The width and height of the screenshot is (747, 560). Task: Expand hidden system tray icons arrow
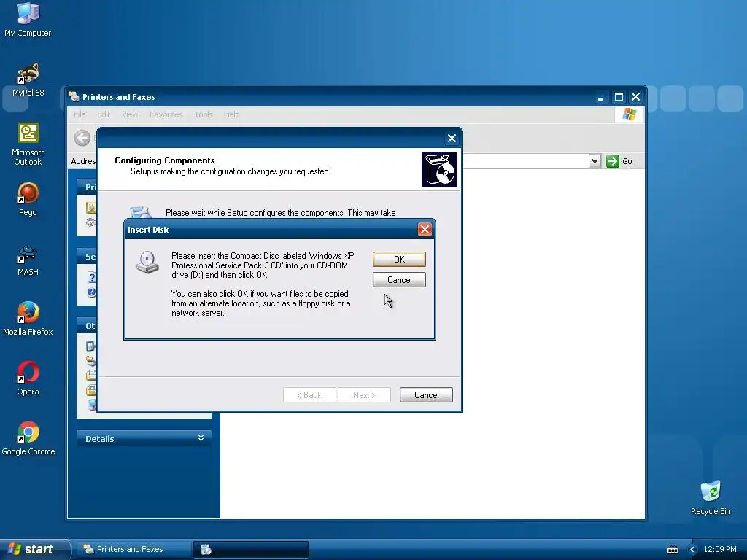692,550
